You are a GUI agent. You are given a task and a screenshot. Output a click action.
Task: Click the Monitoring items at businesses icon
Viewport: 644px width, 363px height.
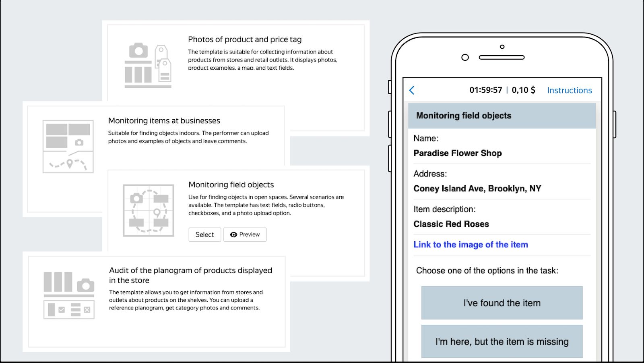tap(68, 147)
